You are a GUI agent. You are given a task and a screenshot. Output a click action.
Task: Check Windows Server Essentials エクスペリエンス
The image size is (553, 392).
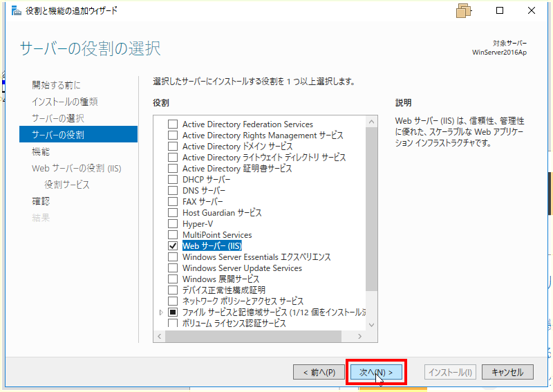point(173,257)
